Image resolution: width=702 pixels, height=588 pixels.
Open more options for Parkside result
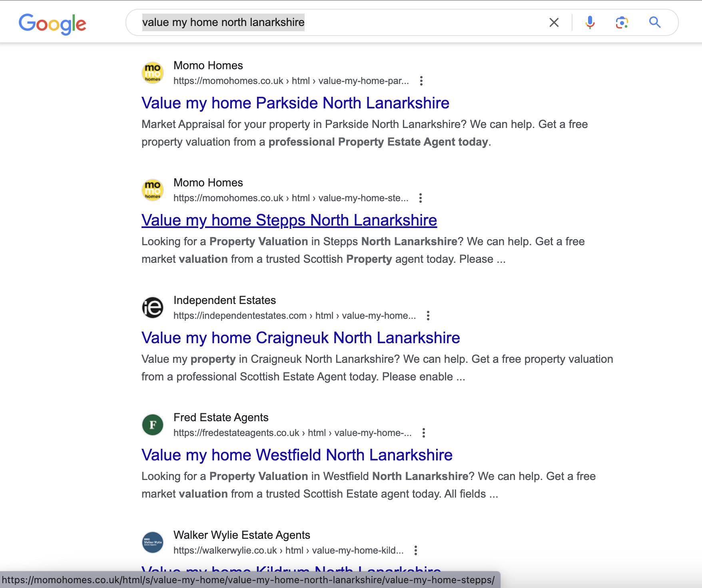[x=421, y=81]
